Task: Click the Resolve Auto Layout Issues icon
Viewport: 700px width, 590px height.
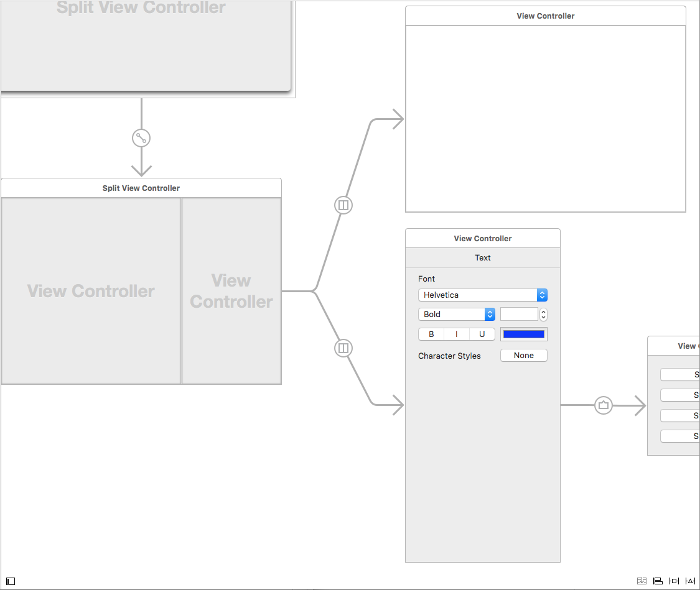Action: 689,581
